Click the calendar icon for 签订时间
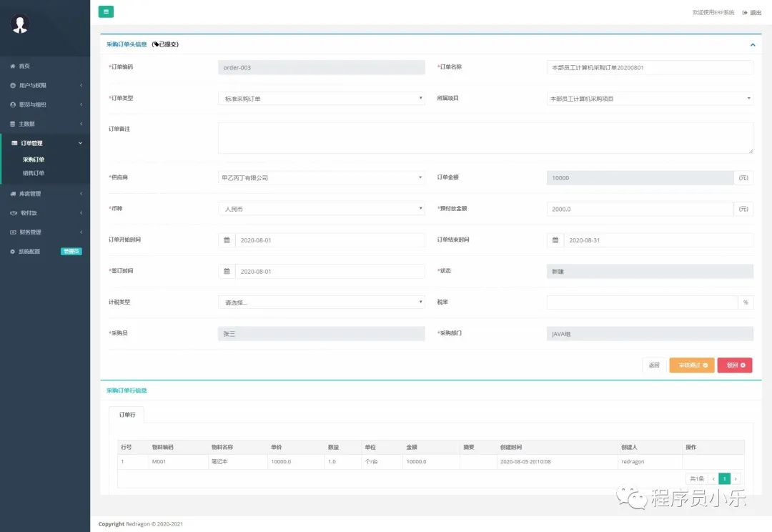772x532 pixels. point(227,272)
